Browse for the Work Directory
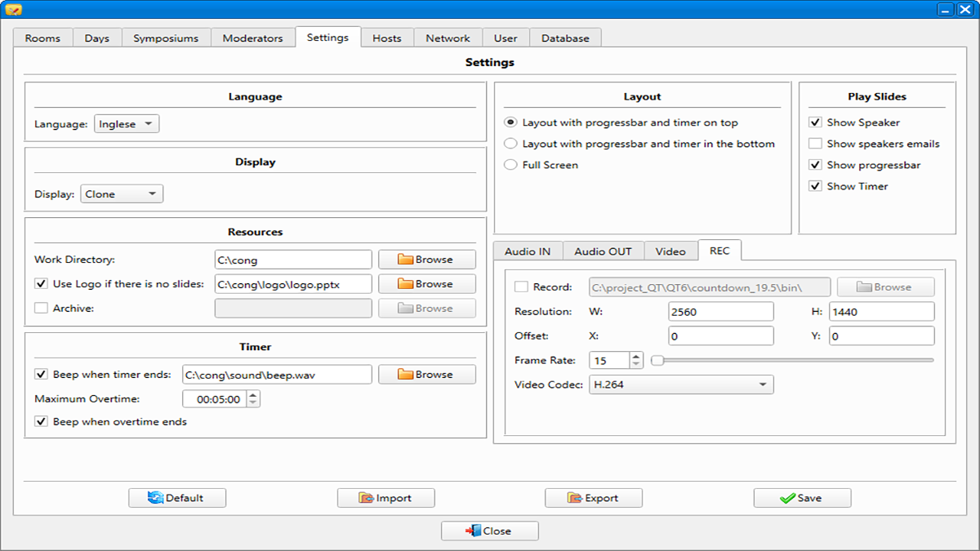Screen dimensions: 980x551 point(427,260)
